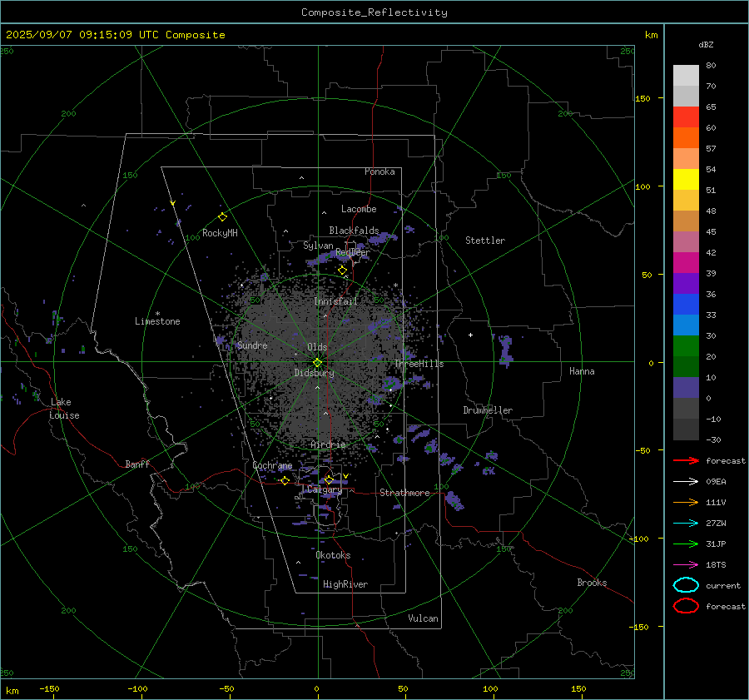
Task: Click the Lake Louise label
Action: coord(64,409)
